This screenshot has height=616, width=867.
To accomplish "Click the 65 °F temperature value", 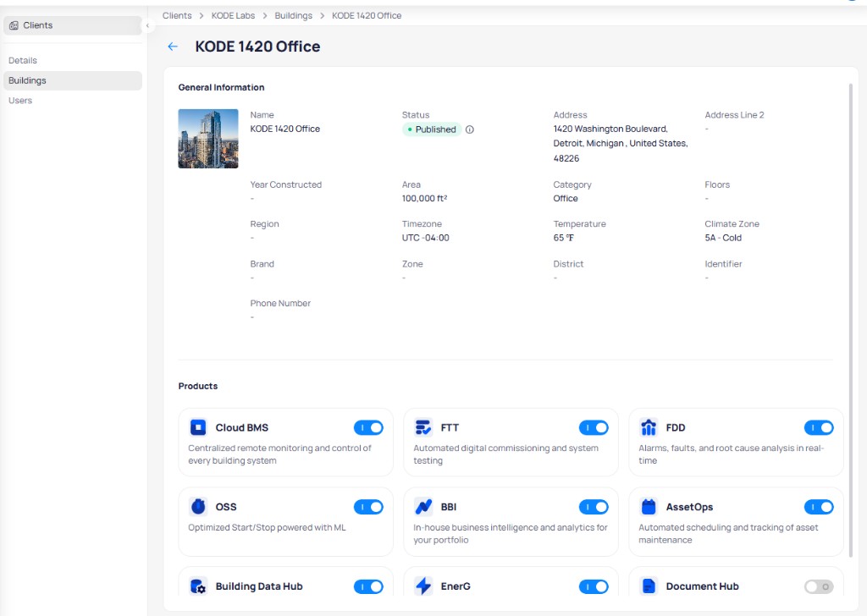I will [563, 238].
